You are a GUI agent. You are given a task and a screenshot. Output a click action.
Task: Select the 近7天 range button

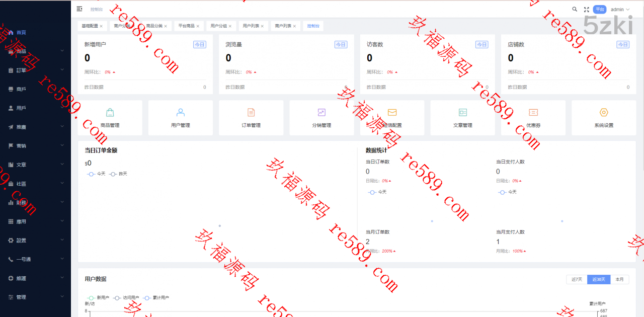577,279
